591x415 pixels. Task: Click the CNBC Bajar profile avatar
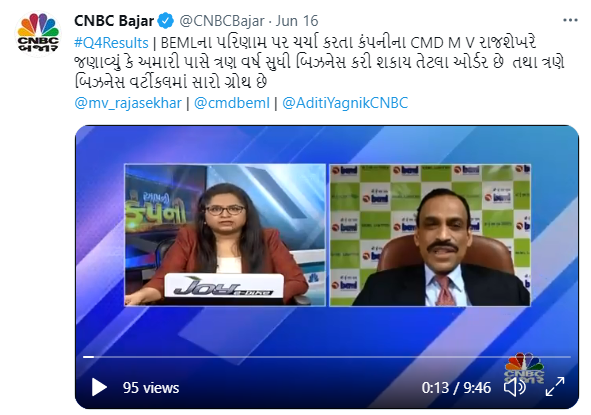[38, 33]
